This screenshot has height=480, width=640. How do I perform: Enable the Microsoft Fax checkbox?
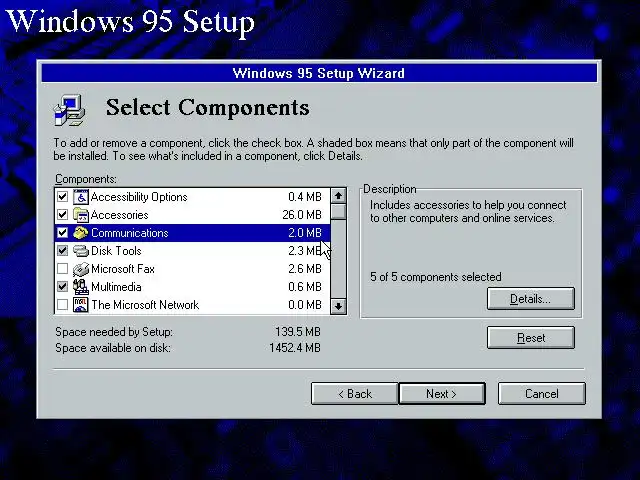(62, 269)
